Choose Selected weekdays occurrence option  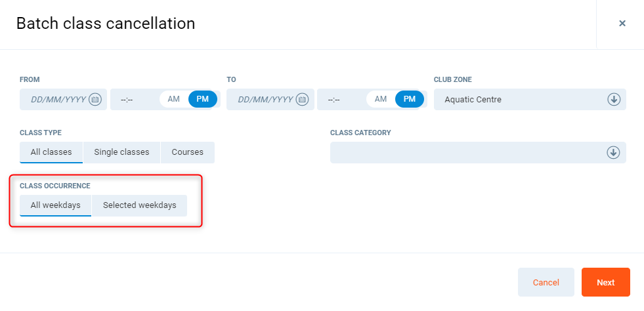tap(139, 205)
